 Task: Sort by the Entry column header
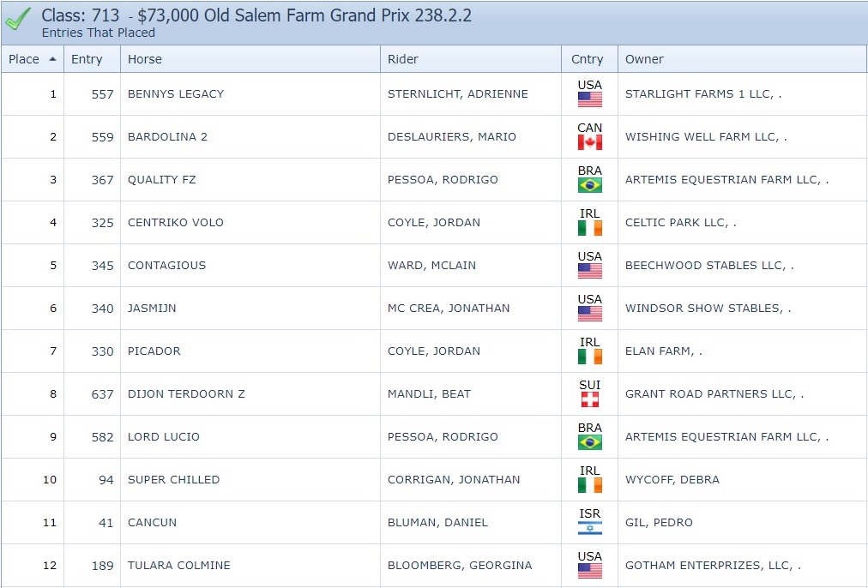click(x=87, y=59)
